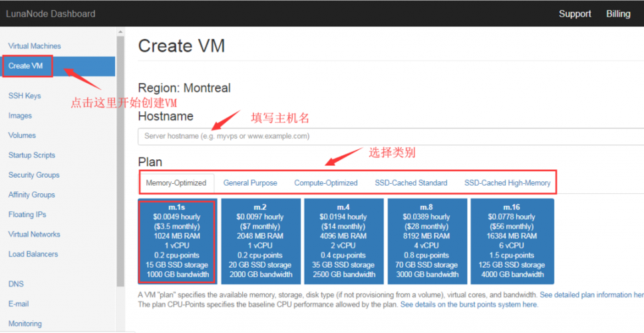
Task: Open the Support page
Action: click(x=575, y=13)
